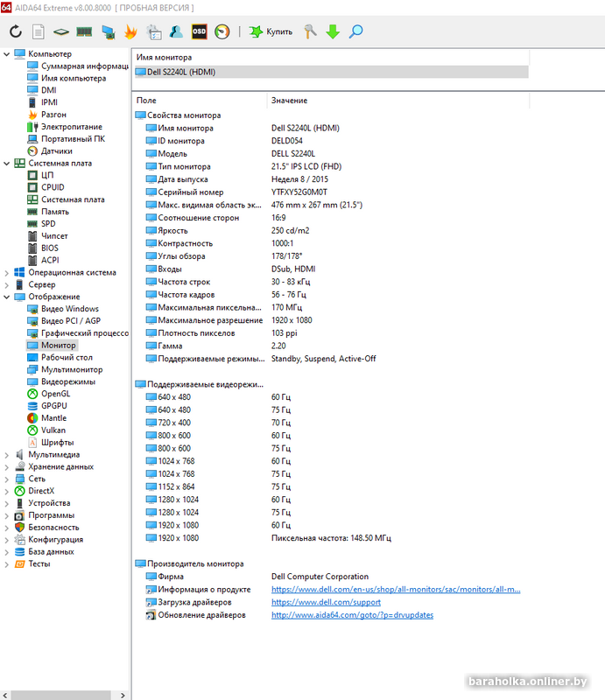The height and width of the screenshot is (700, 605).
Task: Select the Монитор tree item
Action: coord(52,346)
